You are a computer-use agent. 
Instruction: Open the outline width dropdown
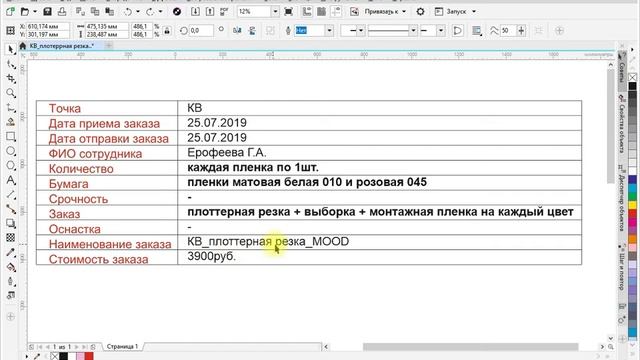pos(329,31)
